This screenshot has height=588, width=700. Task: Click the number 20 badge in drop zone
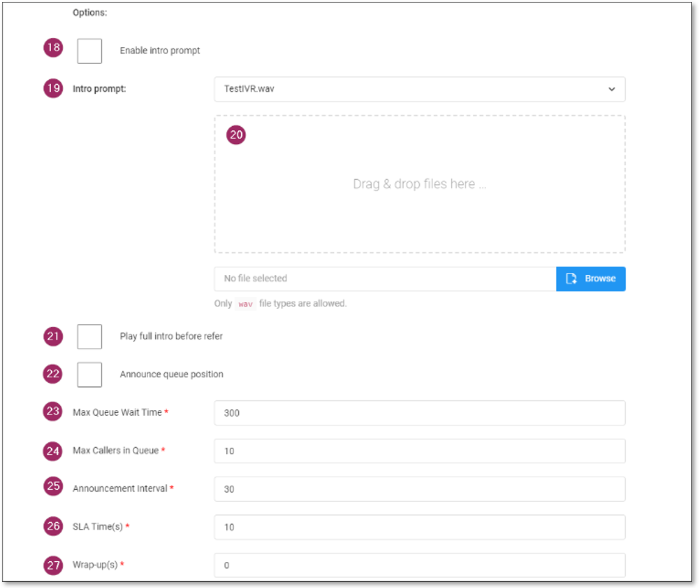pos(236,135)
